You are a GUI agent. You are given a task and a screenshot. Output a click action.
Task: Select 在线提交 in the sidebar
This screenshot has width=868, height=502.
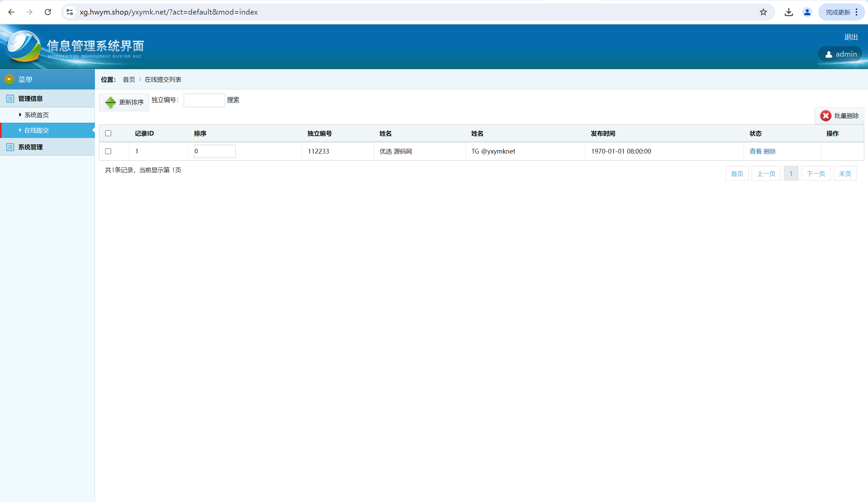pyautogui.click(x=47, y=130)
